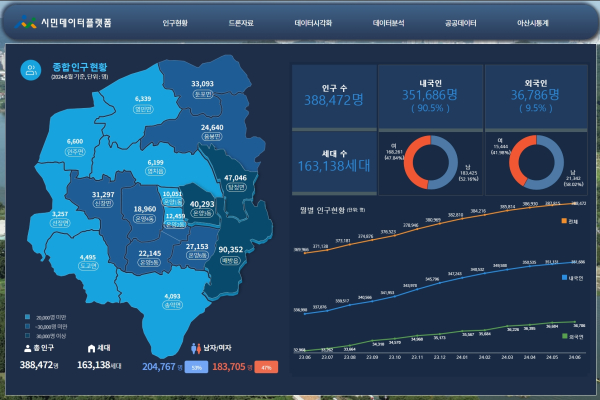Click the 세대 house icon
The image size is (600, 400).
(91, 348)
